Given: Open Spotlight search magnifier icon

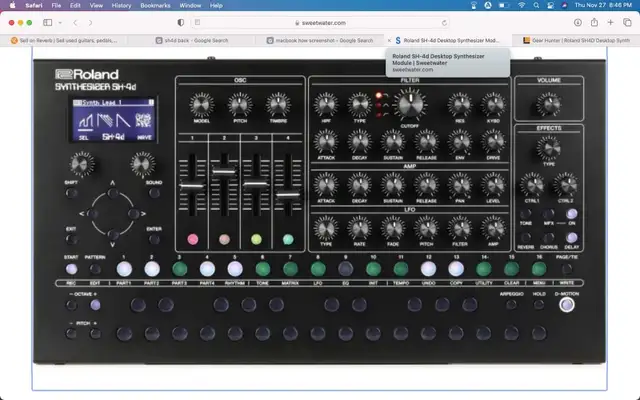Looking at the screenshot, I should tap(536, 5).
